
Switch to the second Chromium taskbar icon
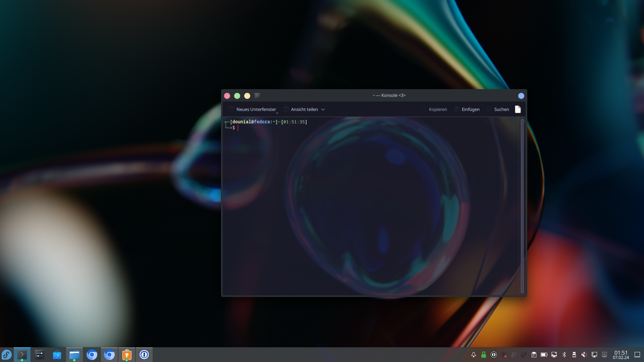pos(109,355)
